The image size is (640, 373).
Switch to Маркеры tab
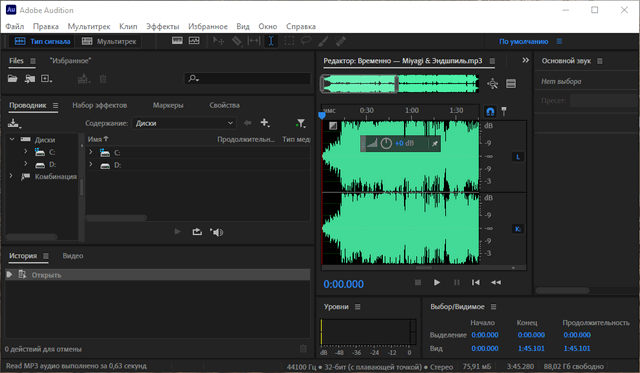(x=168, y=105)
